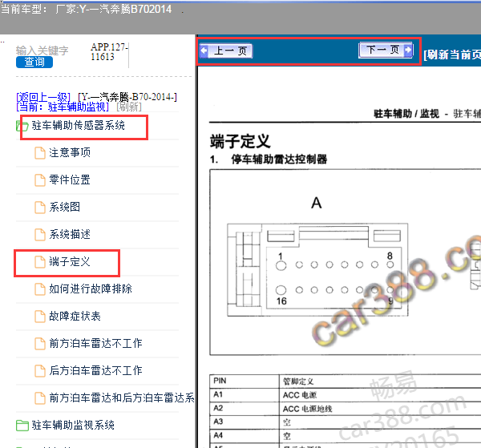
Task: Select 驻车辅助监视系统 tree node
Action: tap(73, 426)
